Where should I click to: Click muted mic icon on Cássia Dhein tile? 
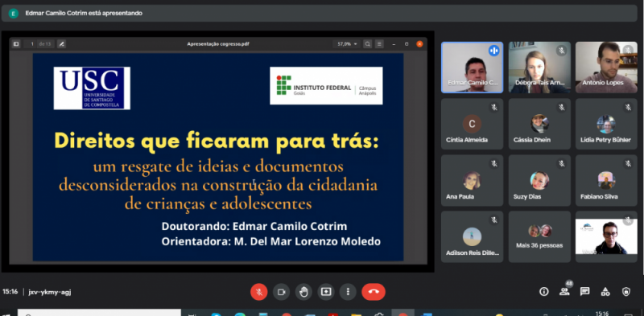tap(561, 107)
